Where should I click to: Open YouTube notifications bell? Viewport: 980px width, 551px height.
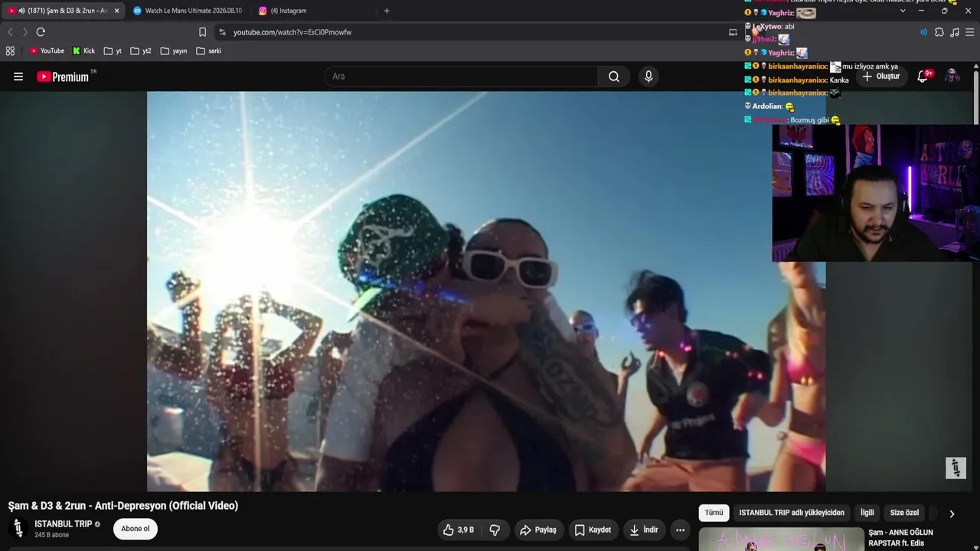click(923, 76)
